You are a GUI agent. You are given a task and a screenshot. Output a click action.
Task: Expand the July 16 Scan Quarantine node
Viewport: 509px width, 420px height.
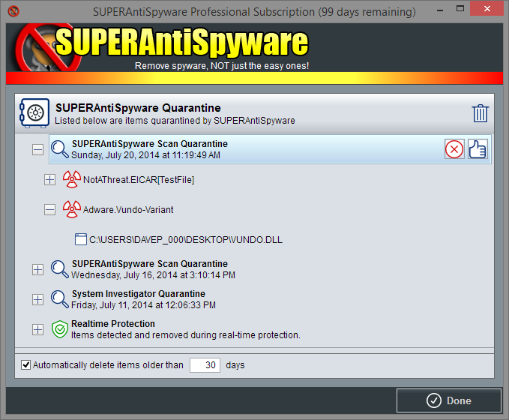click(37, 269)
